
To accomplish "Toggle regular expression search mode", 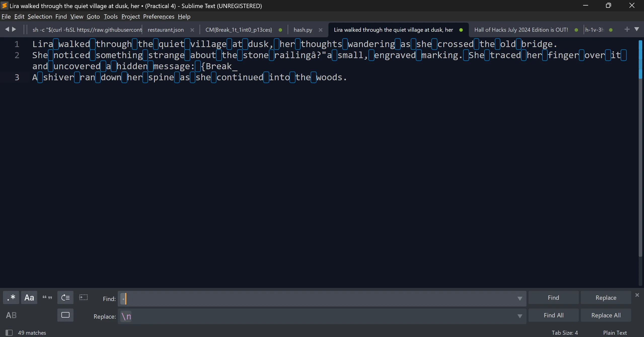I will (11, 297).
